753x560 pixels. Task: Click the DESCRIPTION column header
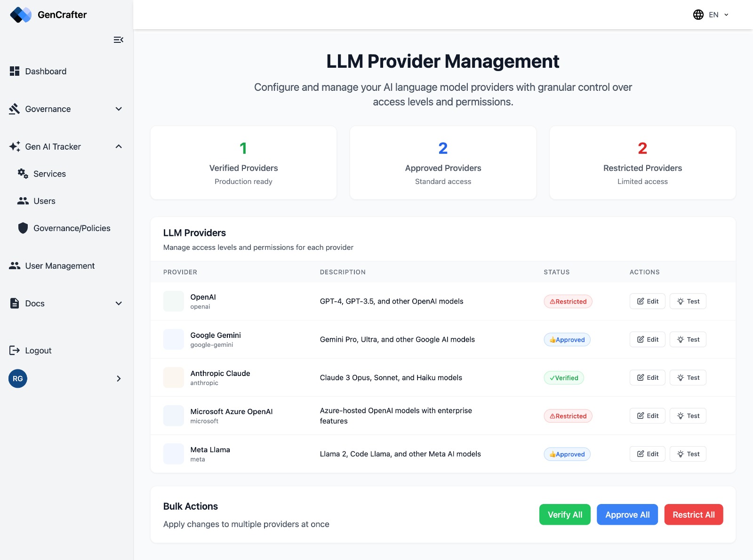(x=343, y=272)
